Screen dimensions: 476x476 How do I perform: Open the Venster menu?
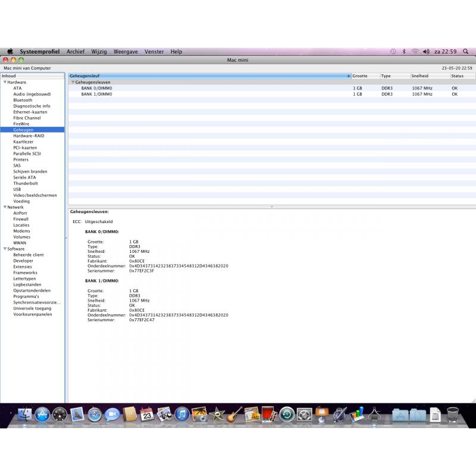pos(154,52)
